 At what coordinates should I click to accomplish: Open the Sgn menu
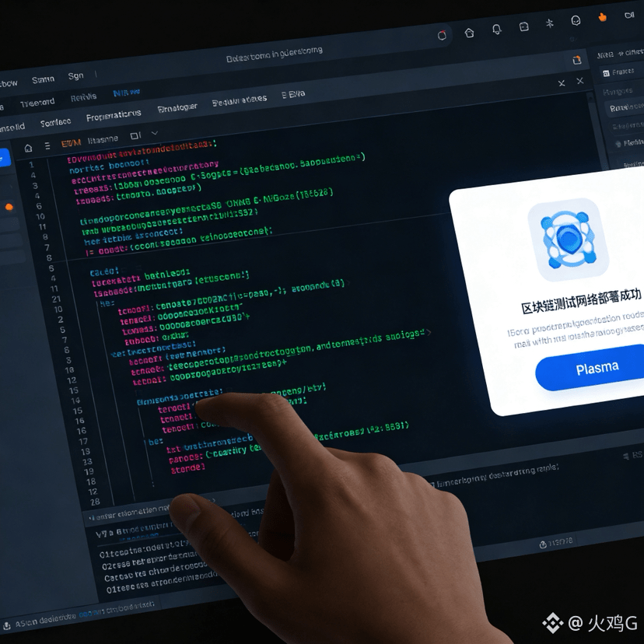click(75, 76)
